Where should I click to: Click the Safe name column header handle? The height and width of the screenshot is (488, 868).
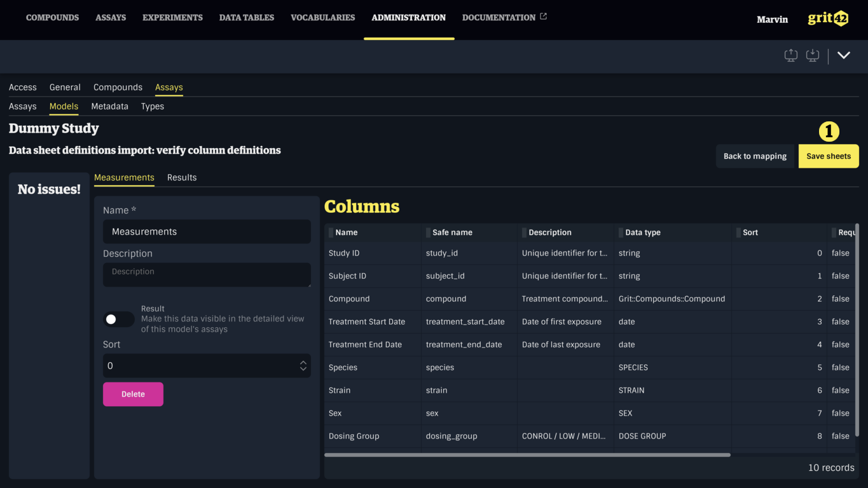point(428,233)
